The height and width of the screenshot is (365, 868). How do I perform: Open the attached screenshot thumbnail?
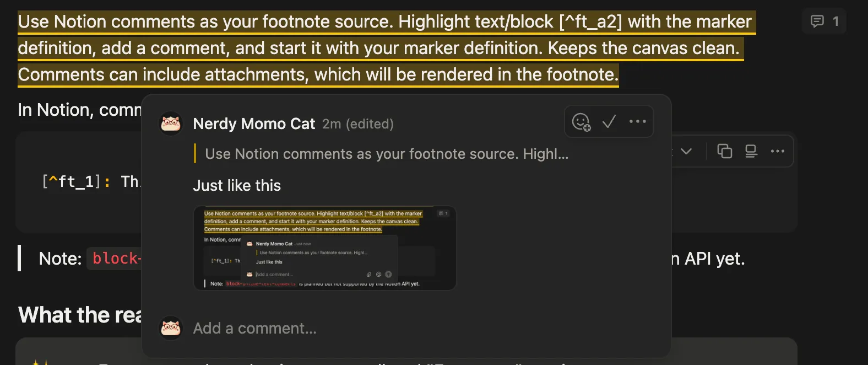[x=324, y=248]
